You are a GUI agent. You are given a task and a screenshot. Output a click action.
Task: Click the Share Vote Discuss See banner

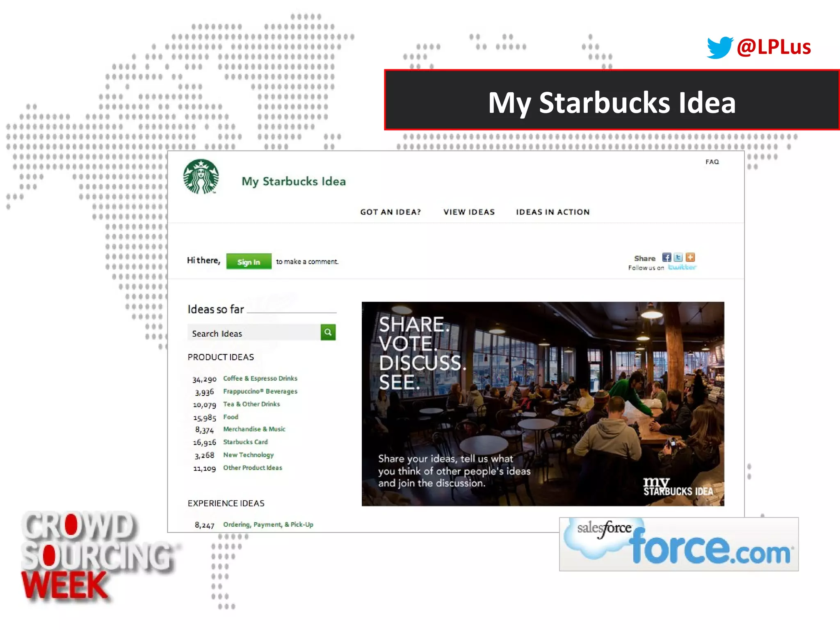pos(543,404)
